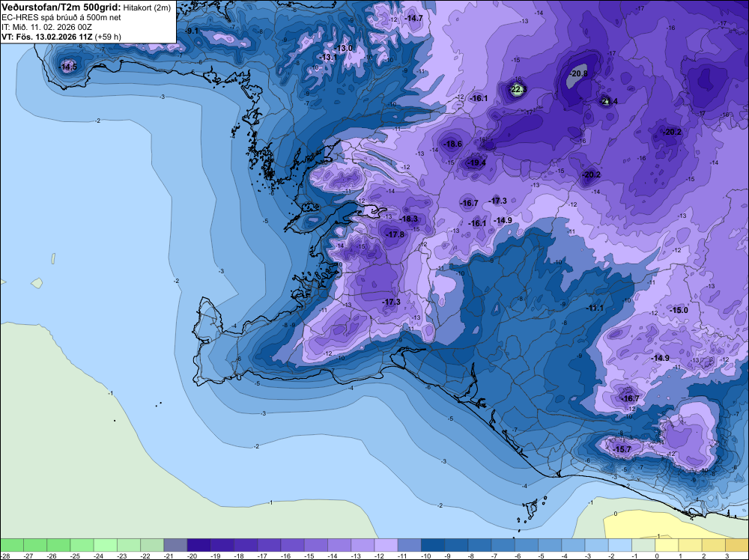This screenshot has height=560, width=749.
Task: Click the -17.8 temperature label
Action: [x=395, y=234]
